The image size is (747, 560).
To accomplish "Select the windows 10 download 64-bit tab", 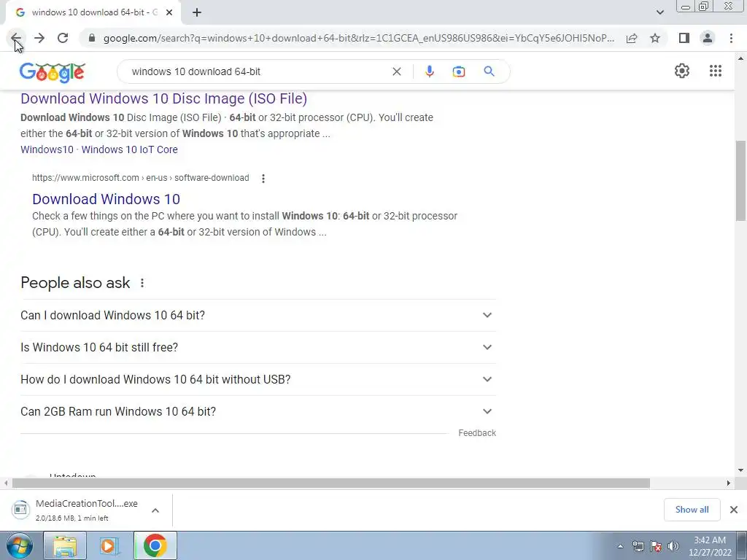I will pyautogui.click(x=93, y=12).
